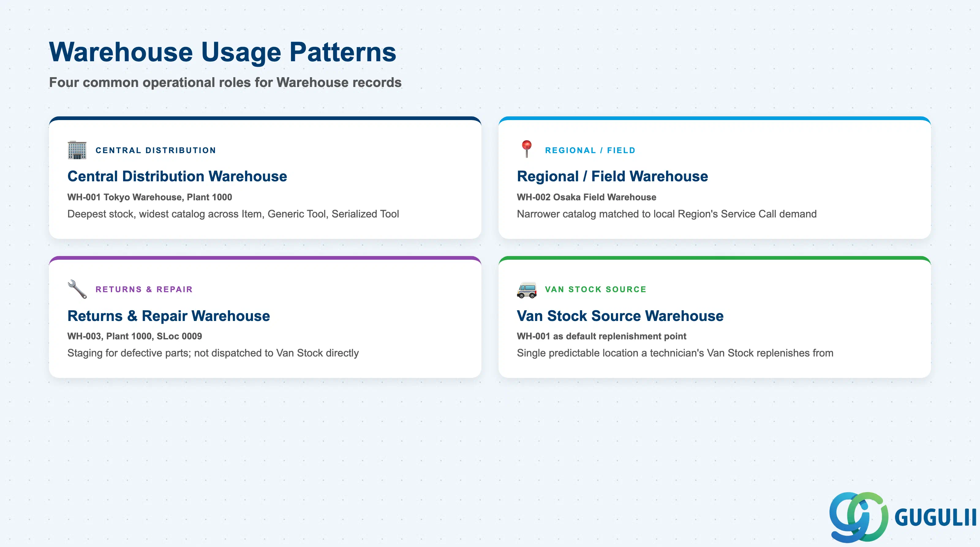Screen dimensions: 980x547
Task: Click the 'RETURNS & REPAIR' label
Action: [144, 289]
